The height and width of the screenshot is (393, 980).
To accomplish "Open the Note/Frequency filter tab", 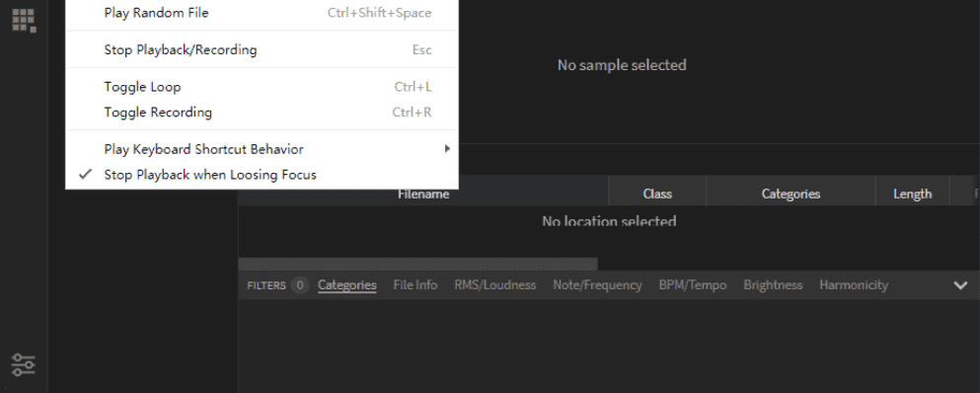I will point(597,285).
